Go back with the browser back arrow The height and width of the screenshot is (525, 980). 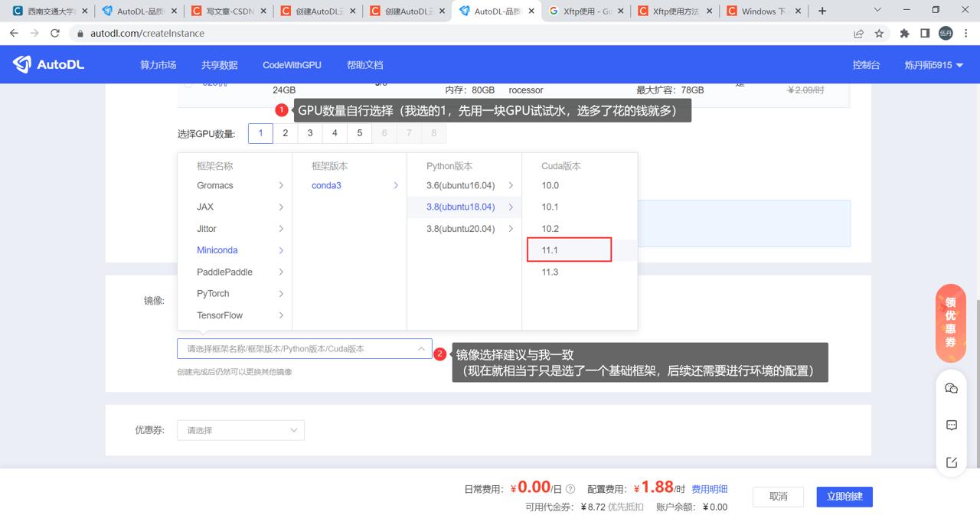14,34
